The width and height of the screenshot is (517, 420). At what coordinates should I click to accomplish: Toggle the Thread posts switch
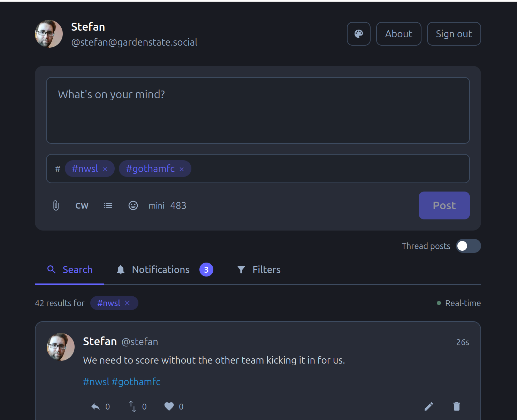click(469, 246)
